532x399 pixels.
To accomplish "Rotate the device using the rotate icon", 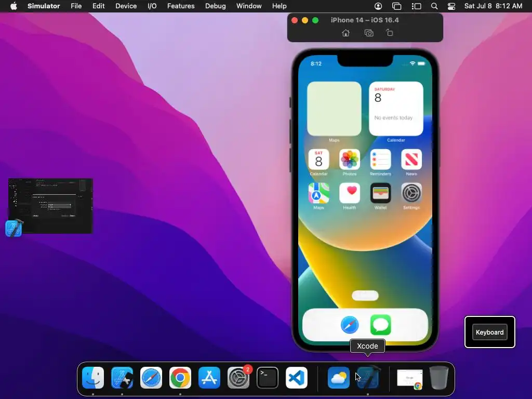I will point(390,33).
